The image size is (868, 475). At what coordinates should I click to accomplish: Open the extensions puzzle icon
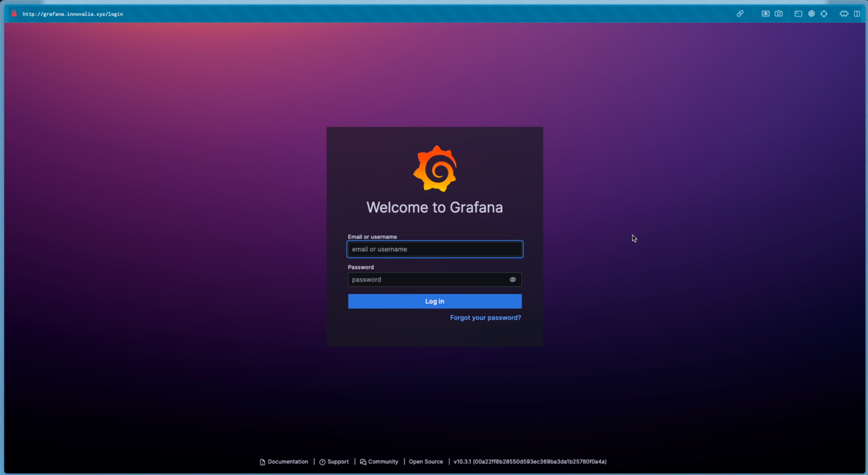(844, 14)
